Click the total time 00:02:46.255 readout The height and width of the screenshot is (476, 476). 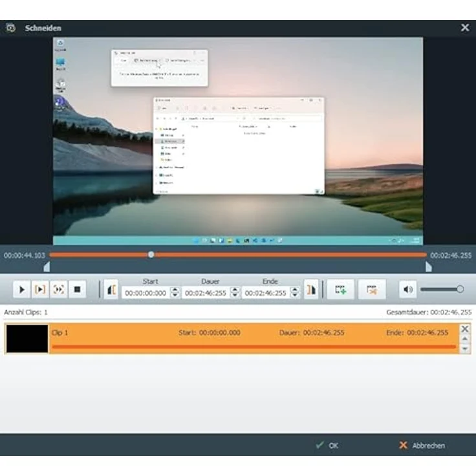click(x=451, y=255)
